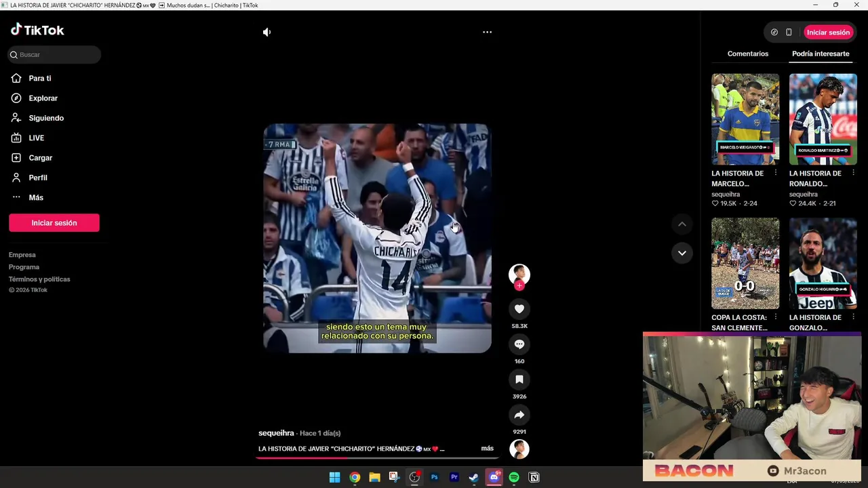Like the video with the heart icon
The height and width of the screenshot is (488, 868).
click(x=519, y=309)
